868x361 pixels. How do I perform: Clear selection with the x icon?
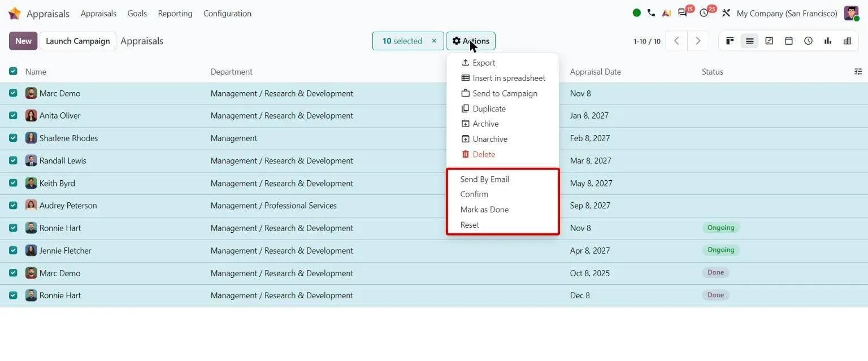434,41
